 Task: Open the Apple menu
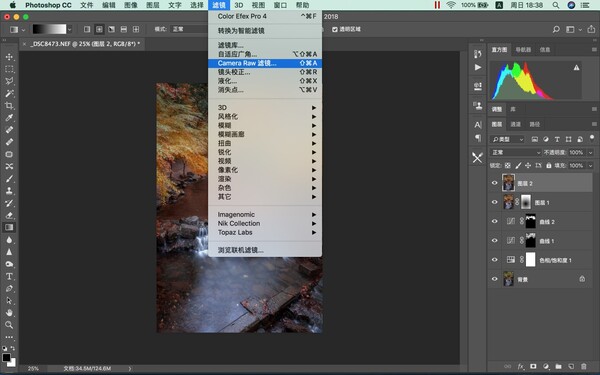[13, 5]
